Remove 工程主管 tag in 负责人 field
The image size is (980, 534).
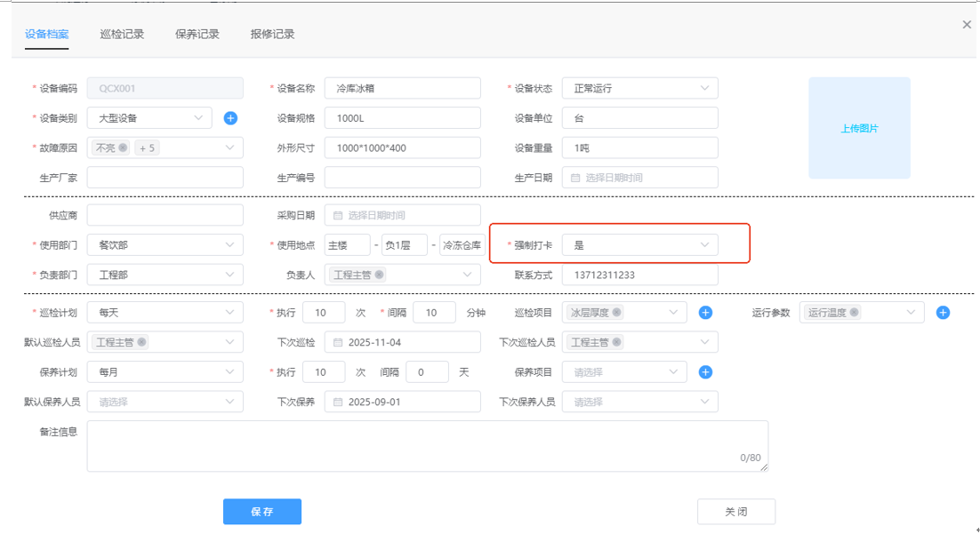[380, 275]
